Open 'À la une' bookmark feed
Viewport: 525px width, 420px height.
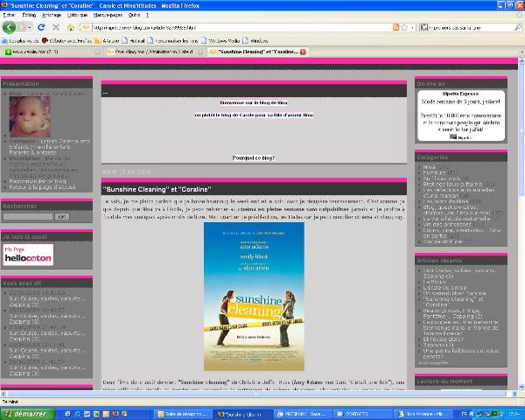coord(107,41)
